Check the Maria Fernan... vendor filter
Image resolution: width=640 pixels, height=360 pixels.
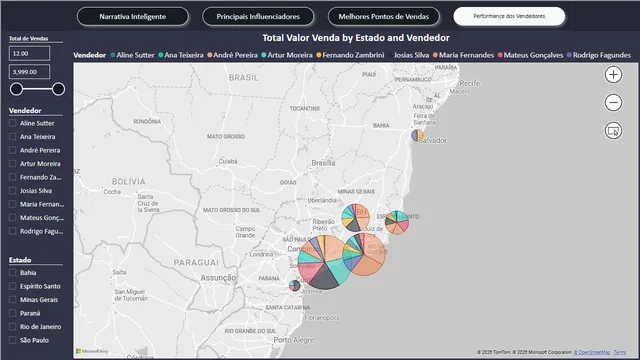coord(13,204)
